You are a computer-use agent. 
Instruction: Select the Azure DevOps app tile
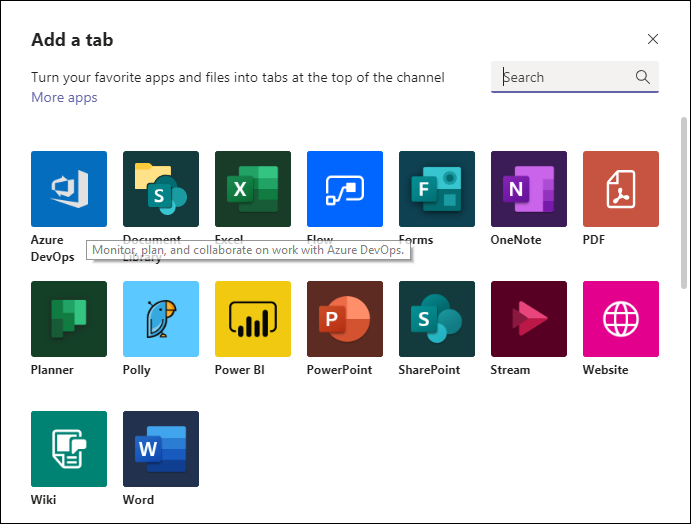69,189
